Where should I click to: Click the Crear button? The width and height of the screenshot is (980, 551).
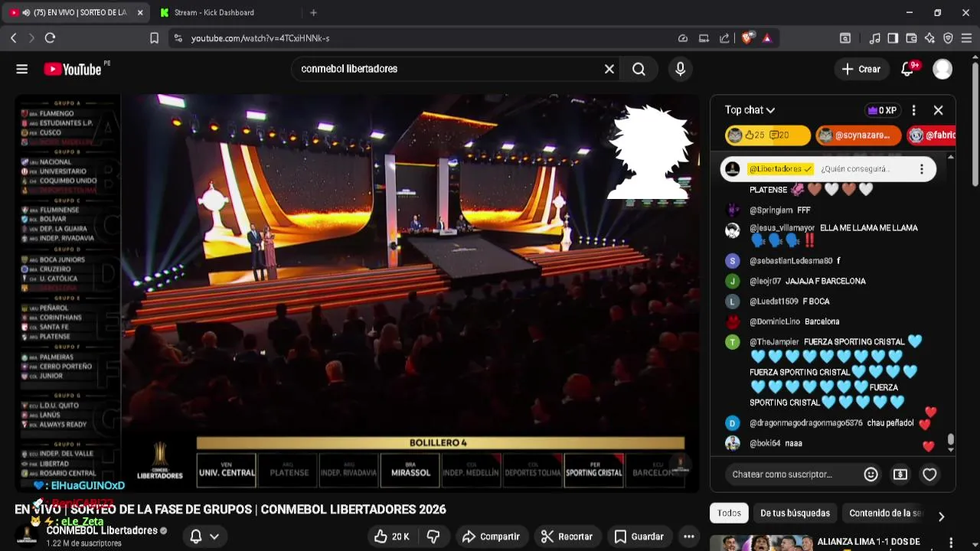[861, 69]
